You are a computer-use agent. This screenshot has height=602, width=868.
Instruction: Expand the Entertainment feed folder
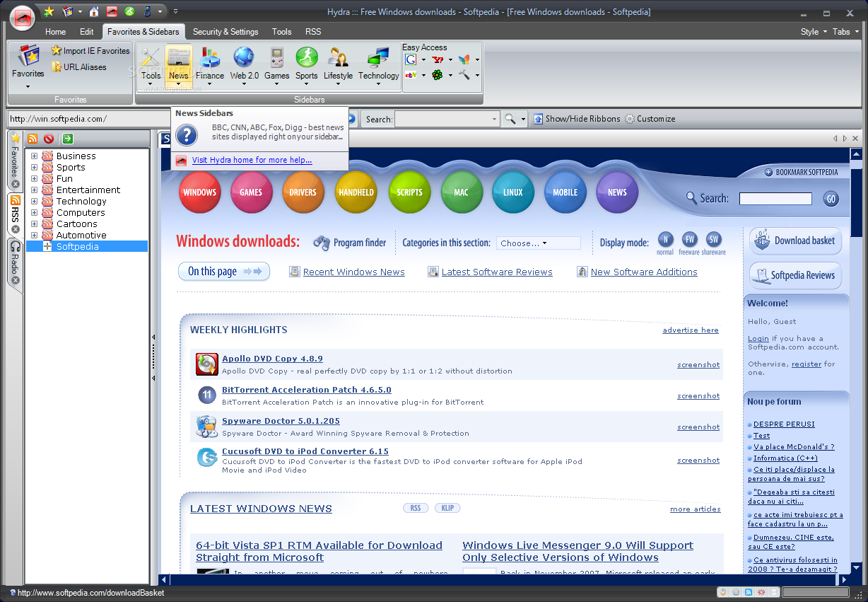[x=34, y=190]
